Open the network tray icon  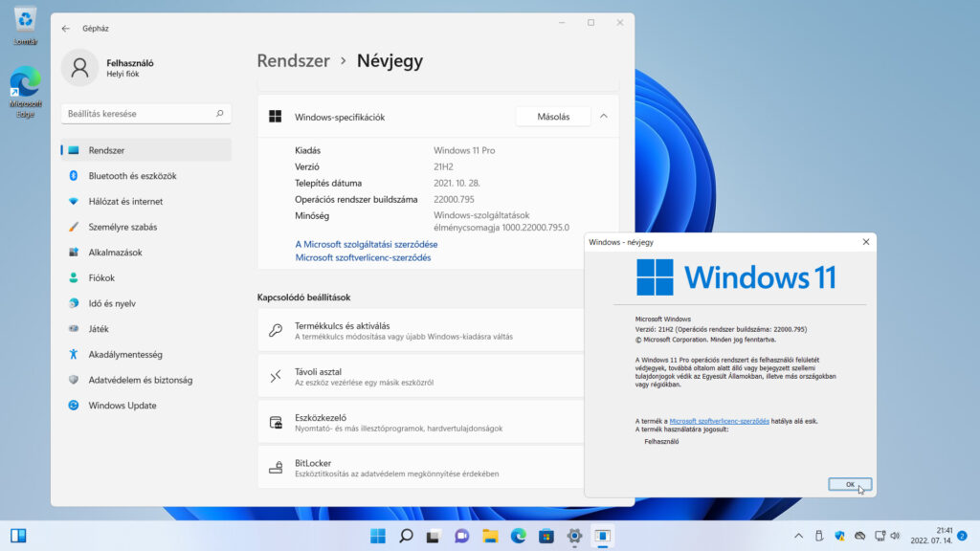click(x=880, y=536)
